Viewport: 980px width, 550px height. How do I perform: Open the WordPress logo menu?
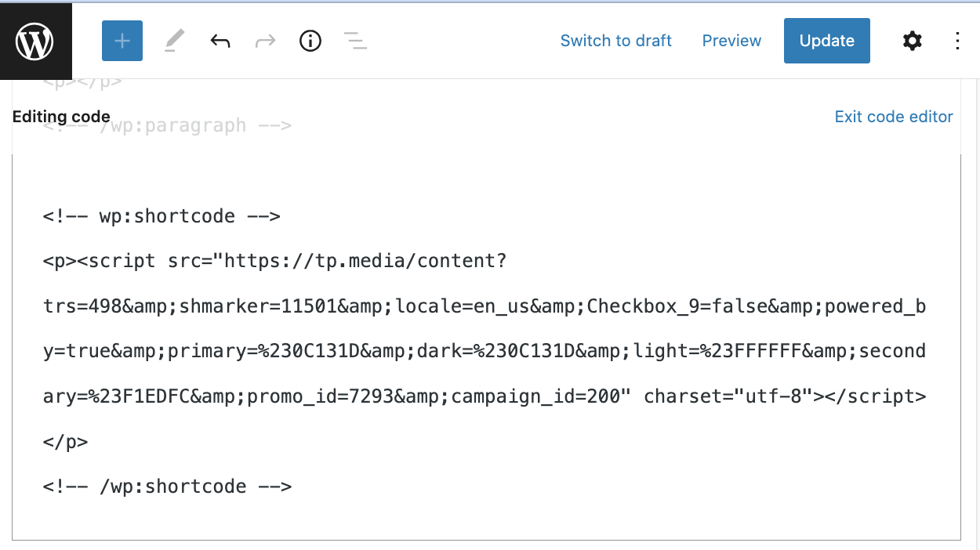point(36,41)
